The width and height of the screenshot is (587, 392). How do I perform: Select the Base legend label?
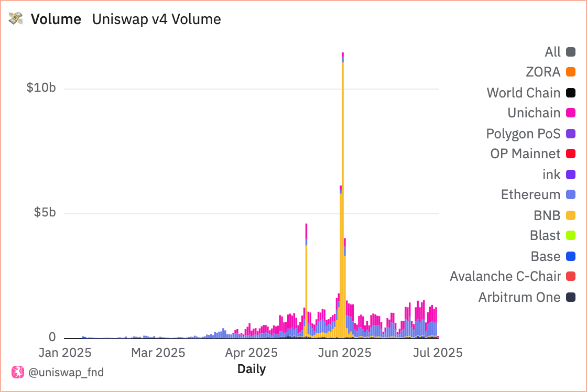546,256
